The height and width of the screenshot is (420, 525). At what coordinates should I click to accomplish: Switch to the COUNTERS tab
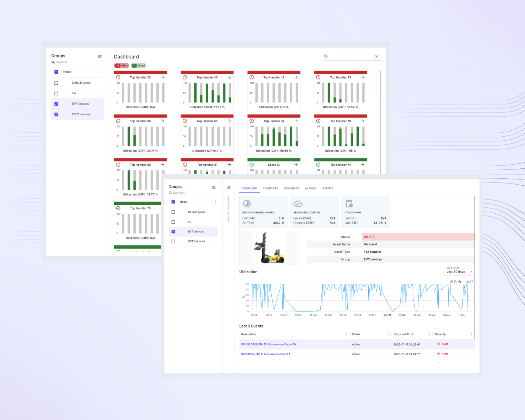270,188
